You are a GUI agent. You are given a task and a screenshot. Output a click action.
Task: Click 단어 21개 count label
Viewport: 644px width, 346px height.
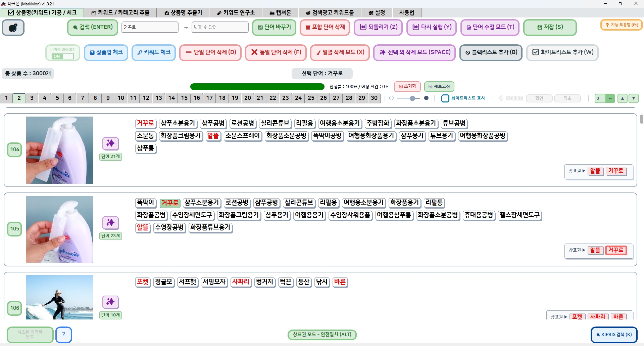point(111,157)
